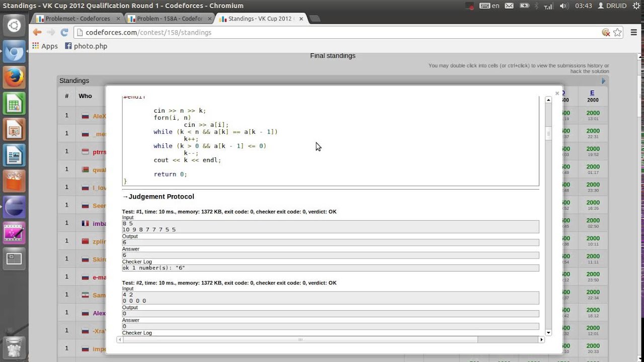
Task: Click the 'Final standings' heading
Action: [333, 56]
